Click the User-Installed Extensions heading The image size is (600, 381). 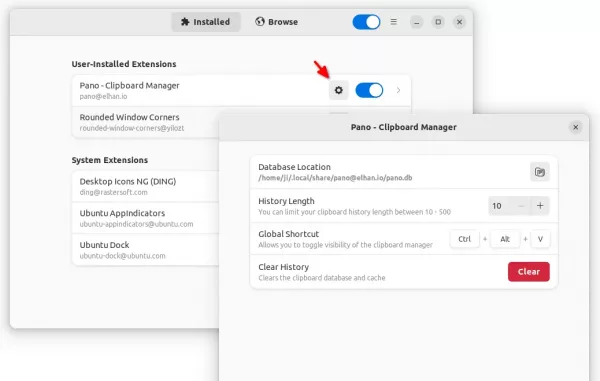click(124, 64)
